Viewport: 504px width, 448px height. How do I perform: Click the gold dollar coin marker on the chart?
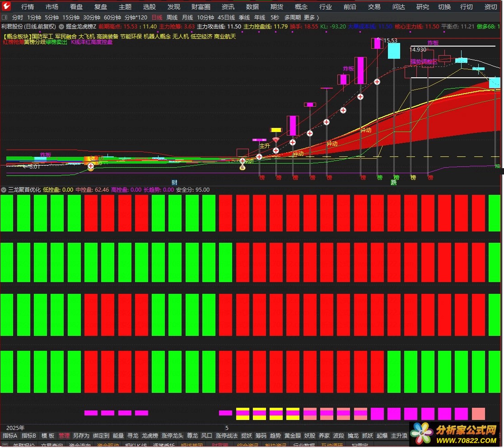point(243,168)
